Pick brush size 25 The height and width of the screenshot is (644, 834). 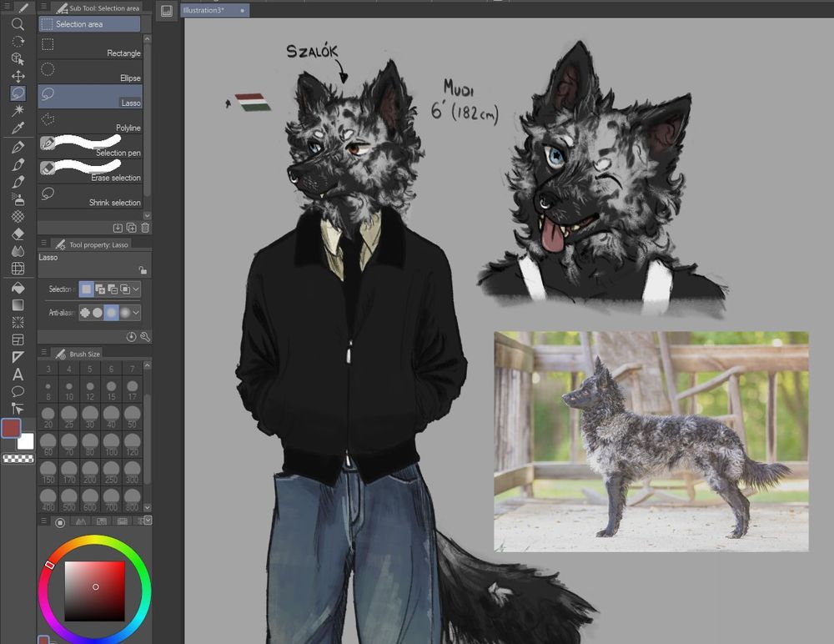69,417
